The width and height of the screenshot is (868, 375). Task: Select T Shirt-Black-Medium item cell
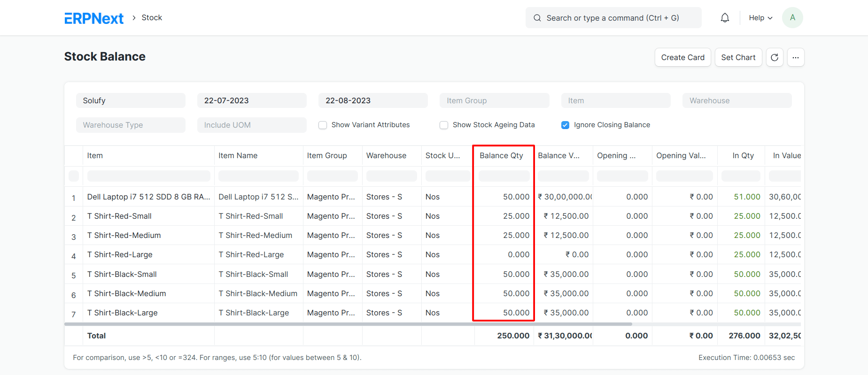click(148, 294)
